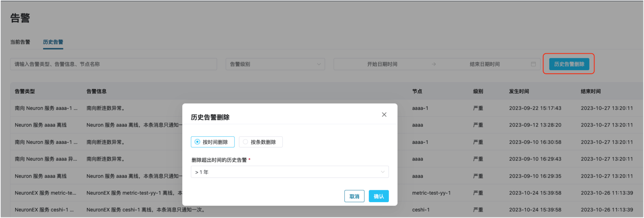Expand the > 1 年 time range dropdown
This screenshot has width=644, height=218.
pyautogui.click(x=290, y=172)
